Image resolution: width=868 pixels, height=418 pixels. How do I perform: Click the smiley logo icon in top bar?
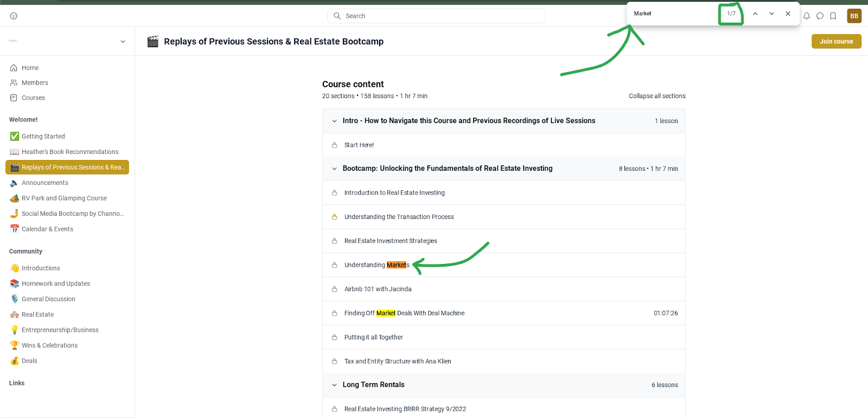tap(14, 16)
